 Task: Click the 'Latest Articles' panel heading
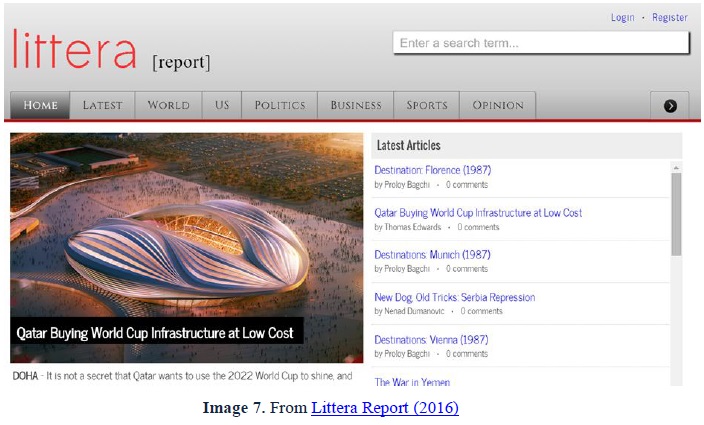tap(408, 145)
